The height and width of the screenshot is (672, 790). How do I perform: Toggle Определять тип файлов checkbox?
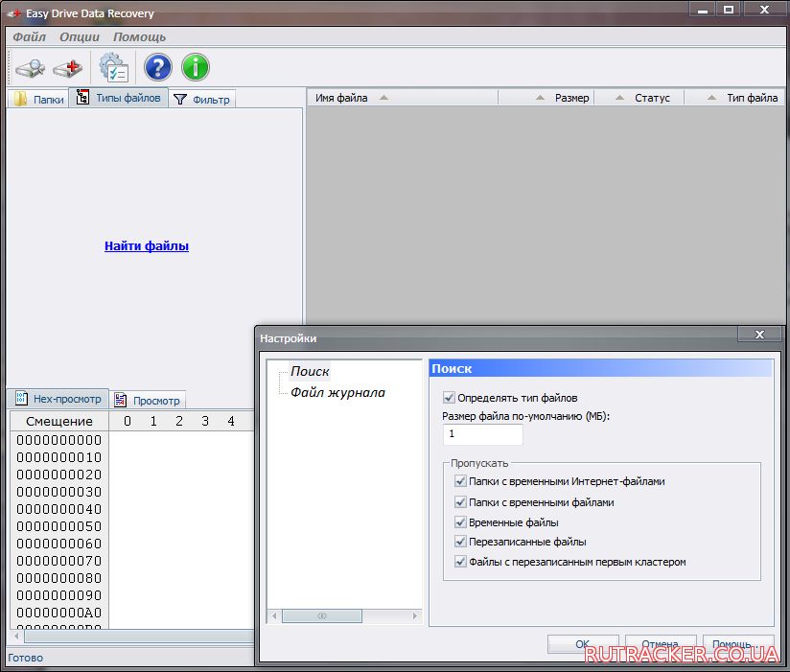pyautogui.click(x=449, y=398)
